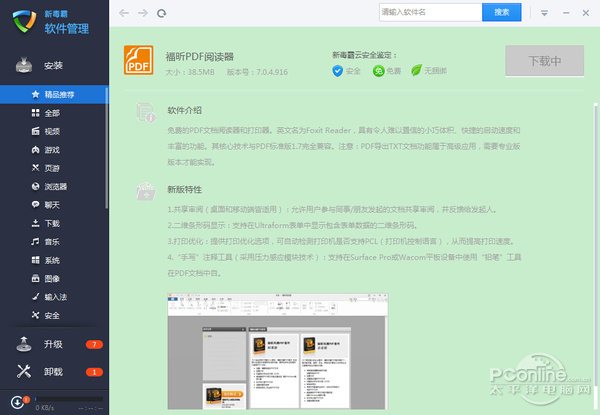600x415 pixels.
Task: Open the 游戏 games category
Action: (51, 149)
